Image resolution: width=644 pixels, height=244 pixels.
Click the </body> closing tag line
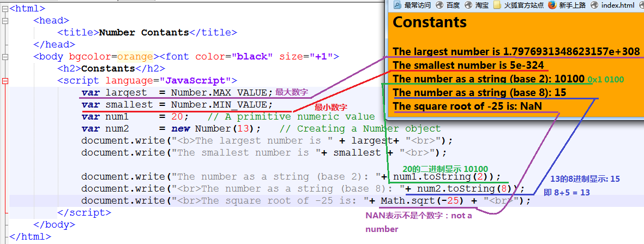54,225
